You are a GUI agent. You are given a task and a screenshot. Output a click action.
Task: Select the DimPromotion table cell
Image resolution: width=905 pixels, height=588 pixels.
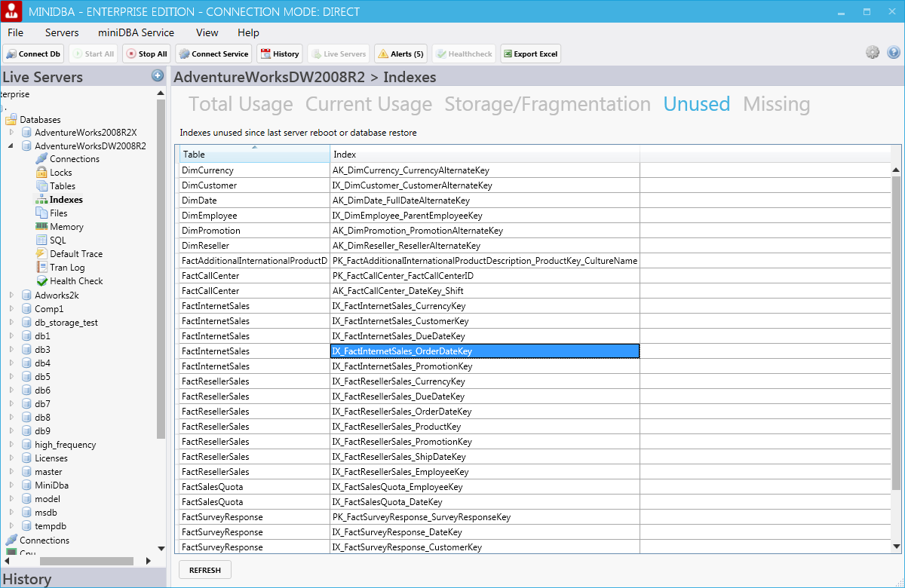pyautogui.click(x=253, y=231)
